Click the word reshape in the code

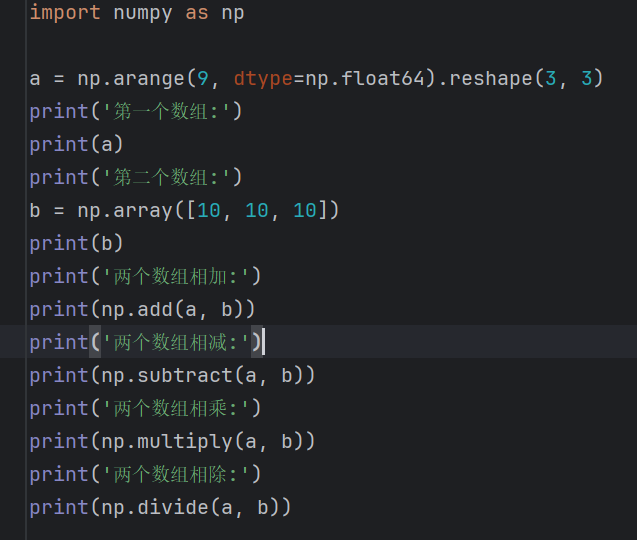[491, 79]
